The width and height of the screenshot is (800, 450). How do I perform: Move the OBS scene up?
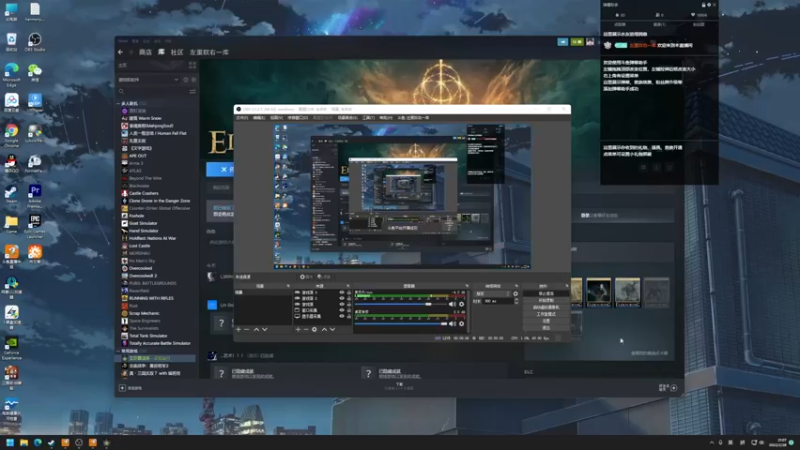(256, 330)
